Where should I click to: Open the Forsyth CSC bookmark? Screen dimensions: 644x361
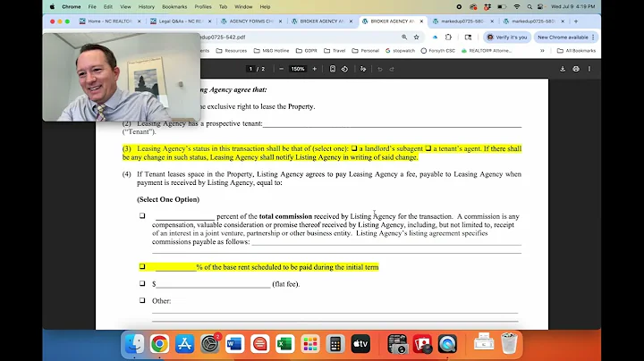point(437,50)
